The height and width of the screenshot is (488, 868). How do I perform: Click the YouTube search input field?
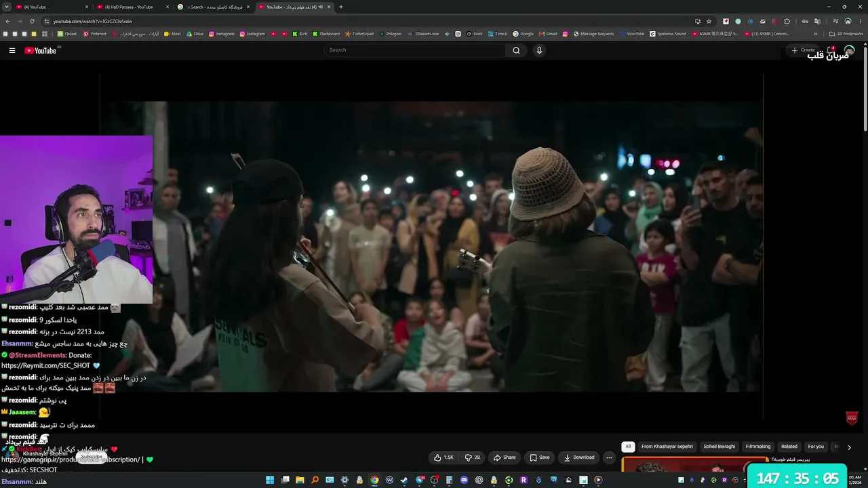pos(415,50)
